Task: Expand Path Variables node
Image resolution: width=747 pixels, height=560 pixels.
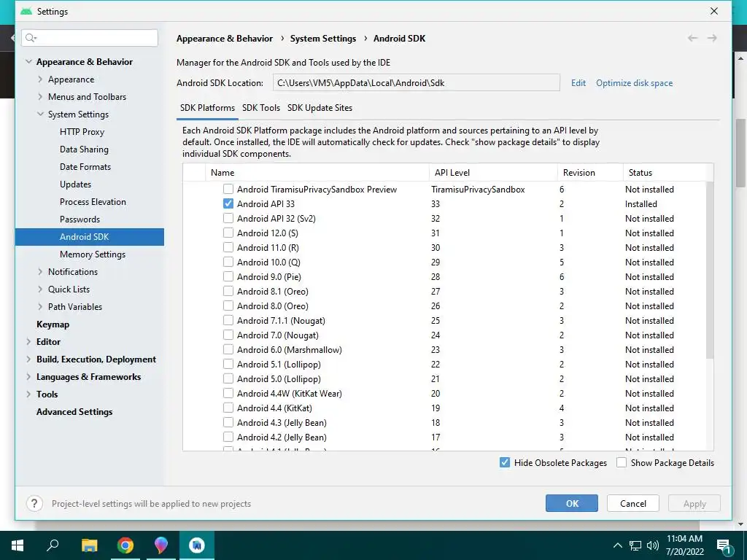Action: (41, 307)
